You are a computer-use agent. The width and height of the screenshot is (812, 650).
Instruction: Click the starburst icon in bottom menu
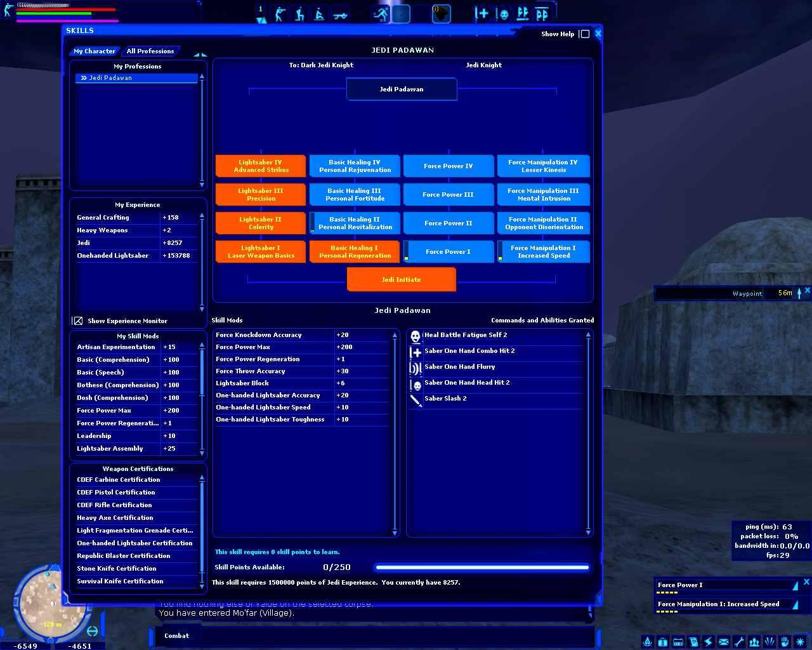point(801,642)
